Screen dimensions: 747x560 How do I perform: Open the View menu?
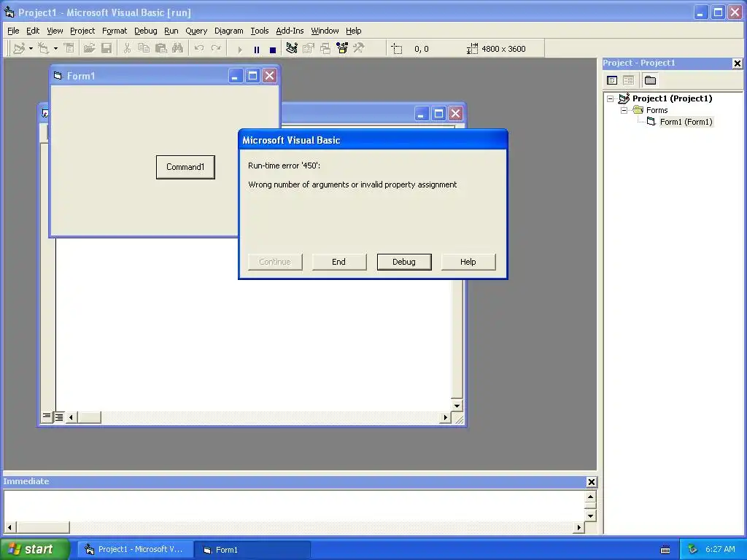(55, 31)
